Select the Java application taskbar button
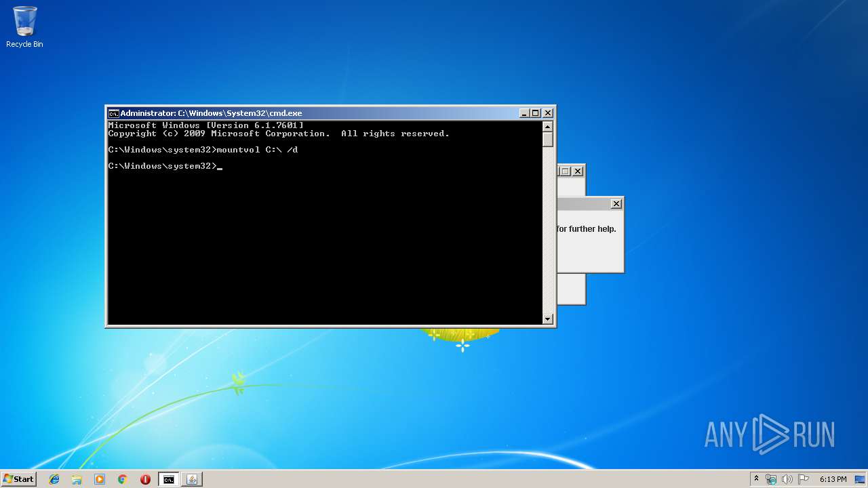Image resolution: width=868 pixels, height=488 pixels. pos(191,479)
